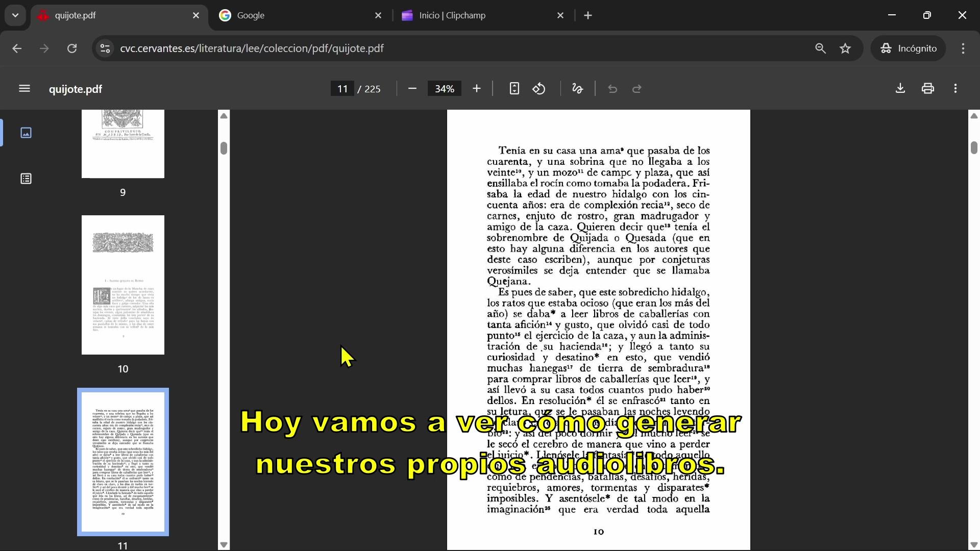This screenshot has height=551, width=980.
Task: Open Chrome's main three-dot menu
Action: coord(963,48)
